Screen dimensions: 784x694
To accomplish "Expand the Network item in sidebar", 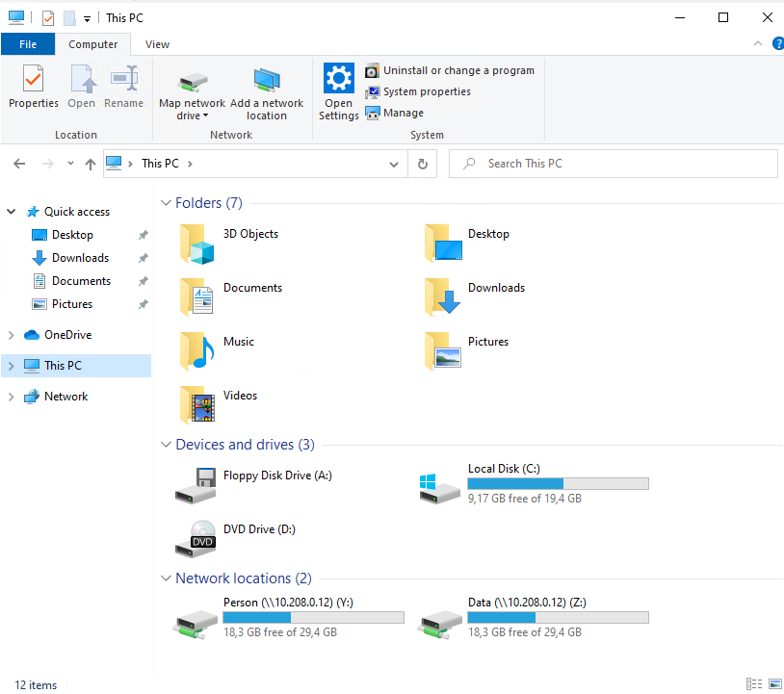I will 11,396.
